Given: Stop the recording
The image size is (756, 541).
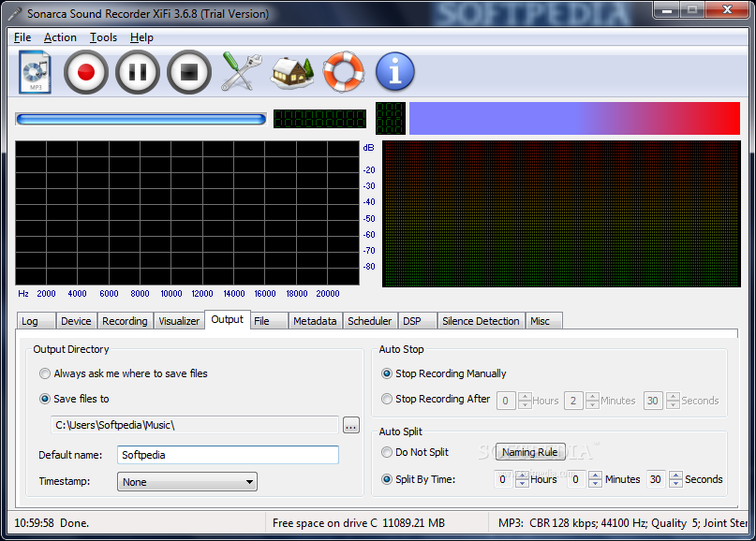Looking at the screenshot, I should coord(189,72).
